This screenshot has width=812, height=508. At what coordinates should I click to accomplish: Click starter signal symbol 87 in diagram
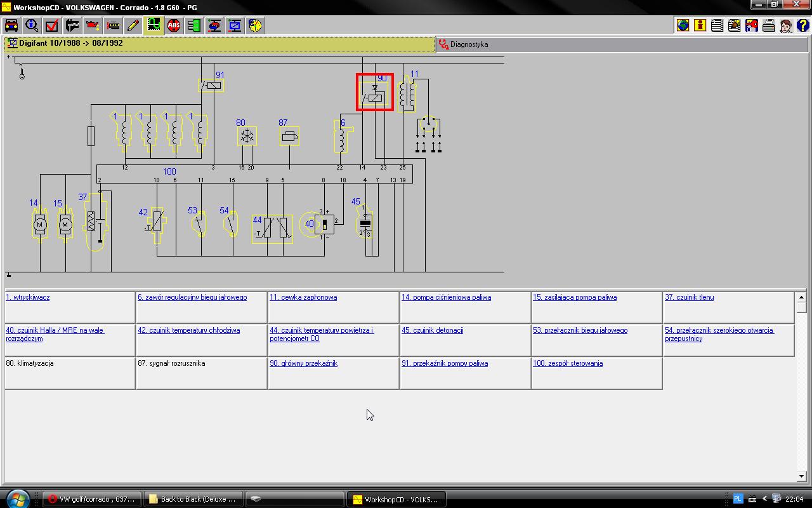click(289, 136)
